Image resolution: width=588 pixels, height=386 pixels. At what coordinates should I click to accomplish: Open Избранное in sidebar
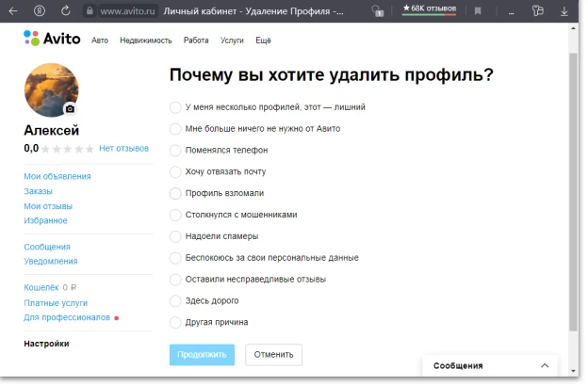coord(45,220)
